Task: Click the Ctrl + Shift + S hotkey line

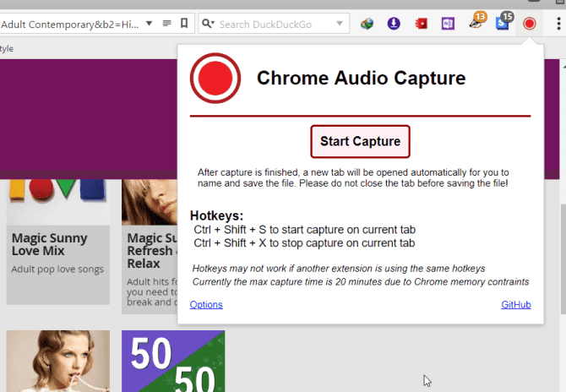Action: (x=305, y=230)
